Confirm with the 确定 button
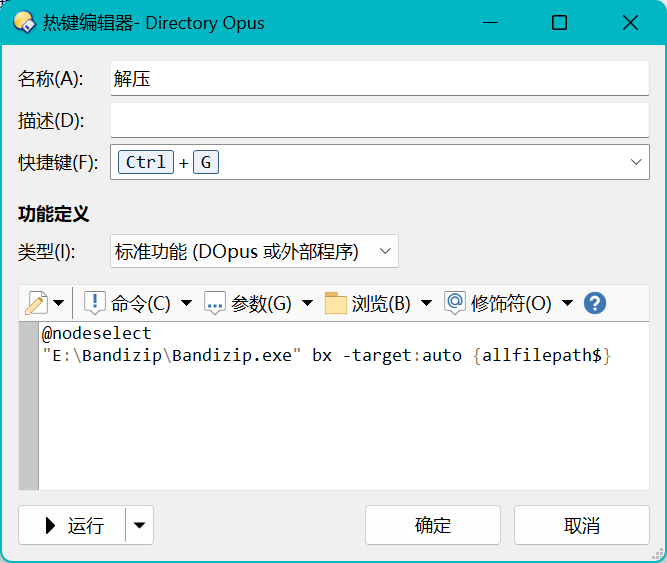This screenshot has width=667, height=563. pos(433,526)
